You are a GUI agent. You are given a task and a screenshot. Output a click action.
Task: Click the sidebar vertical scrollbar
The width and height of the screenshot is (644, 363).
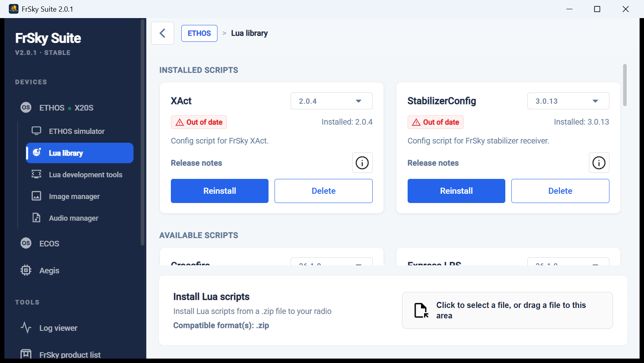click(x=142, y=132)
